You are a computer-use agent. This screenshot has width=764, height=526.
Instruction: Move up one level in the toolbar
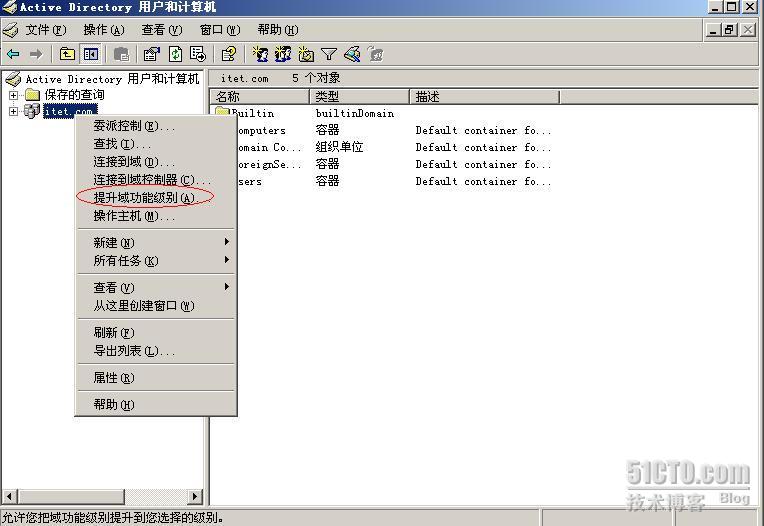pos(67,54)
